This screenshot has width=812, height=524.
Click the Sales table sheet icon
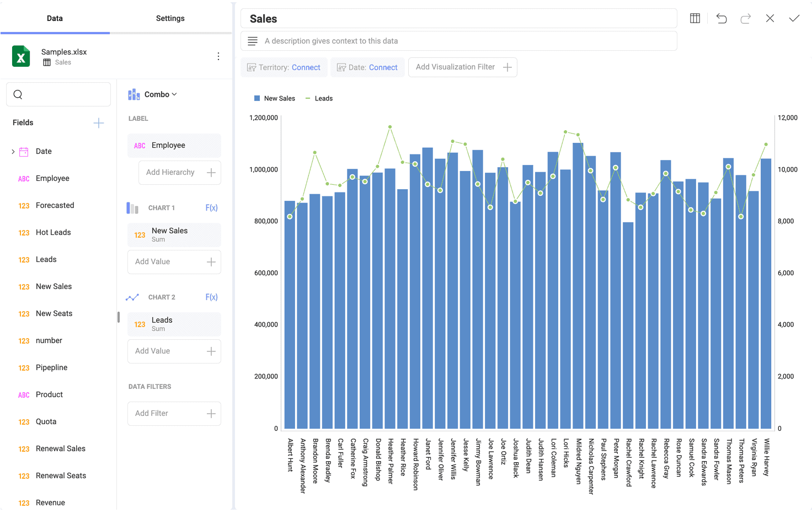pyautogui.click(x=47, y=62)
